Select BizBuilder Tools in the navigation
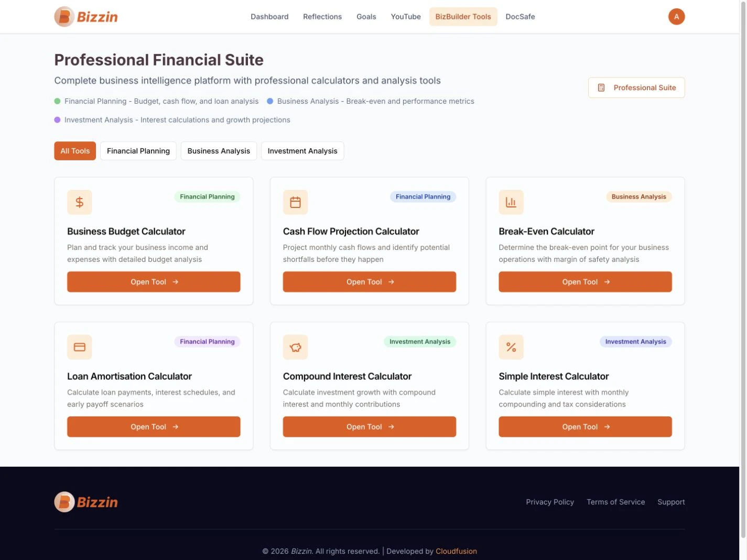 point(463,17)
